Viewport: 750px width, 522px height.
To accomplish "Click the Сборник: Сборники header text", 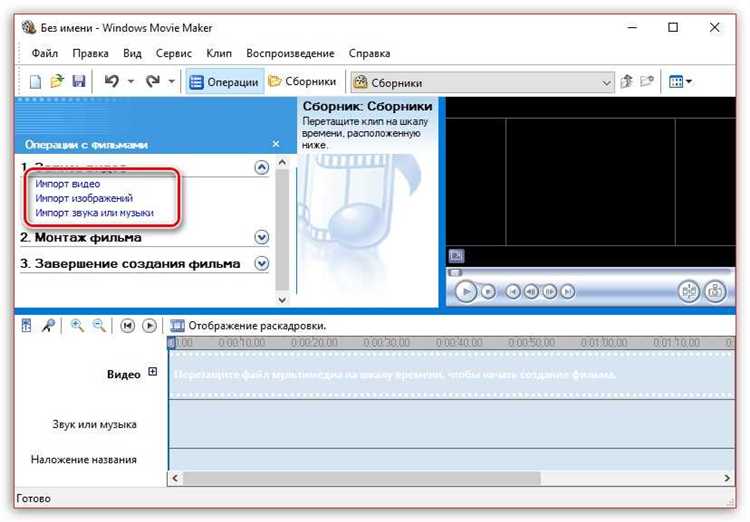I will [x=367, y=106].
